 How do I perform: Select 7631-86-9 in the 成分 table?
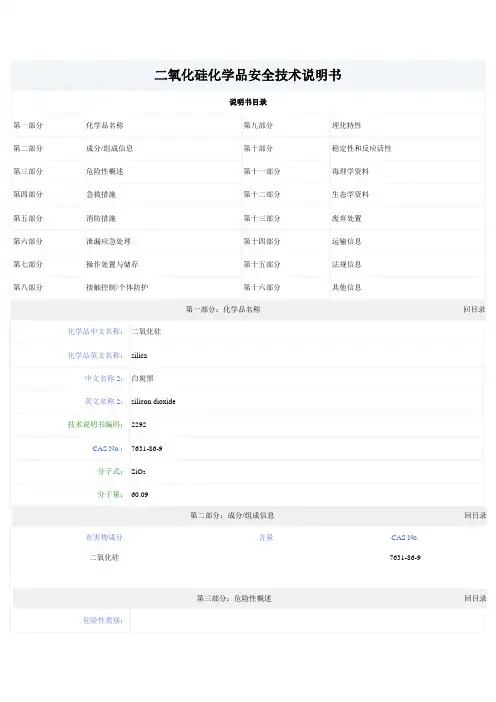(x=405, y=557)
